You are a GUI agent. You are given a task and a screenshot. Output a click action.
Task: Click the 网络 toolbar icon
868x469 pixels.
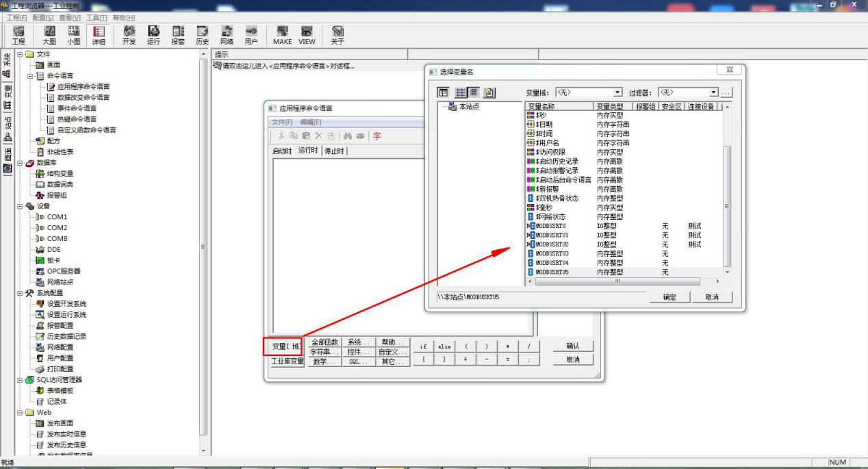[227, 35]
